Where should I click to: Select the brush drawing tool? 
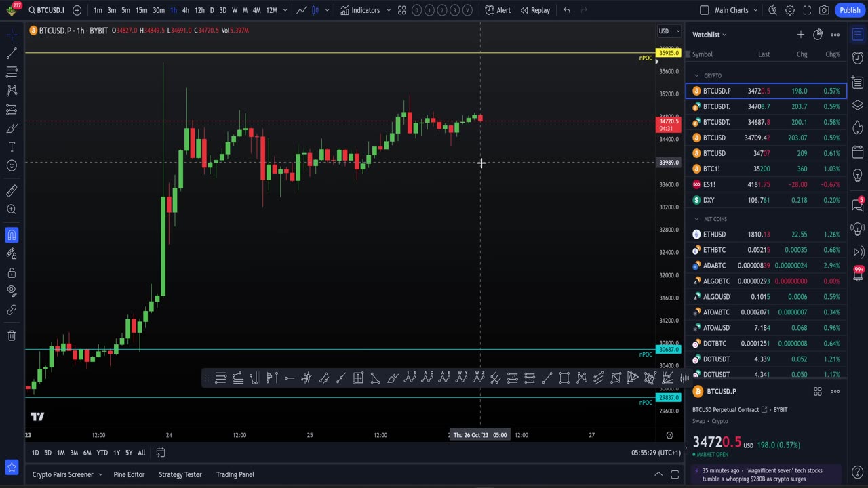[12, 128]
